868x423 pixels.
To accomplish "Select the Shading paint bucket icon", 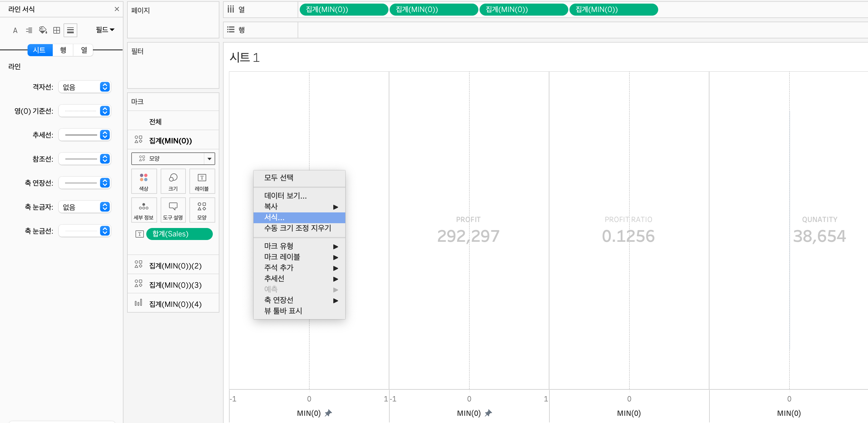I will point(43,30).
